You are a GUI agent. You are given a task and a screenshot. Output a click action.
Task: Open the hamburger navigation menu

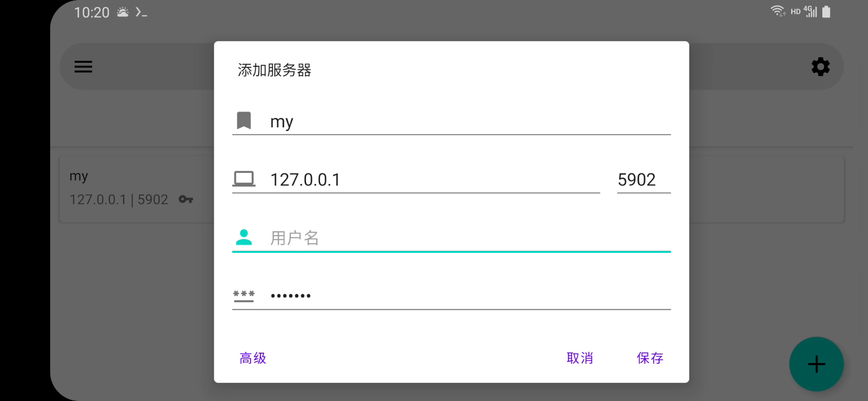point(83,67)
